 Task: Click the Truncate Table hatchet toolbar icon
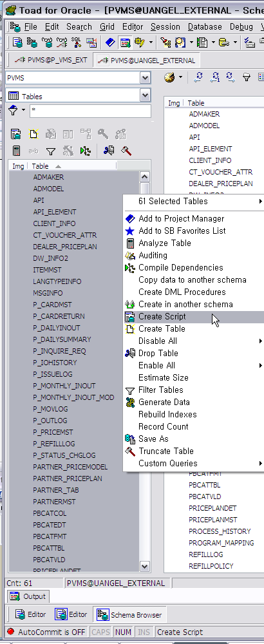pos(126,151)
